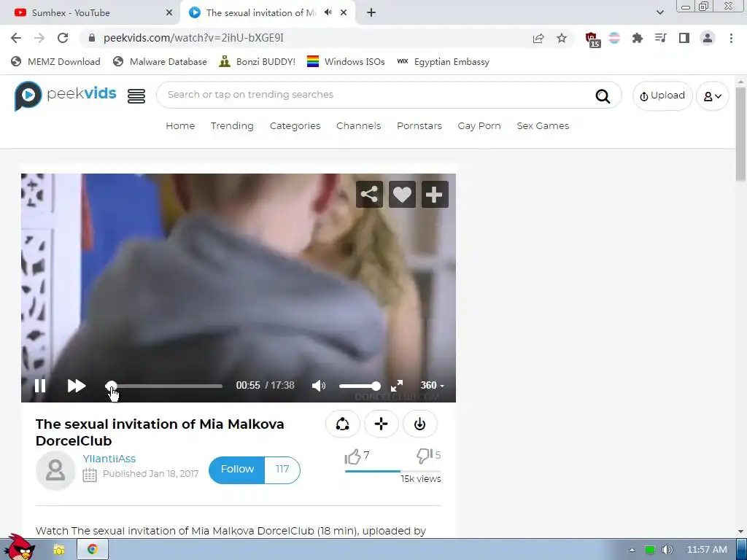Image resolution: width=747 pixels, height=560 pixels.
Task: Show hidden system tray icons
Action: pyautogui.click(x=632, y=550)
